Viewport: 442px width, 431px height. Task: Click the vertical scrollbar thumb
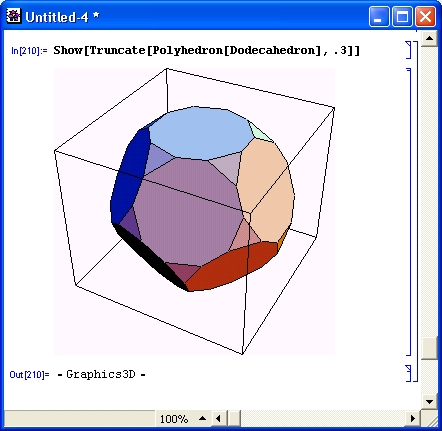click(429, 349)
